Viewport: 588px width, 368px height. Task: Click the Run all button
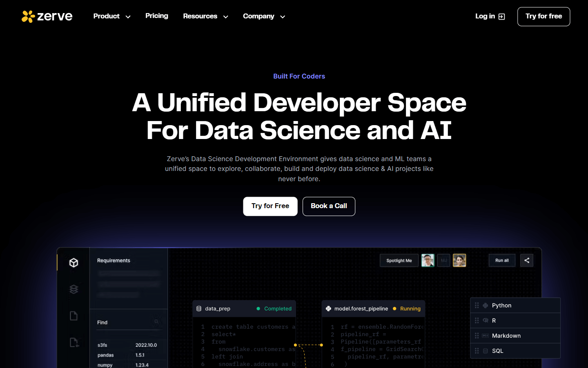pos(502,260)
